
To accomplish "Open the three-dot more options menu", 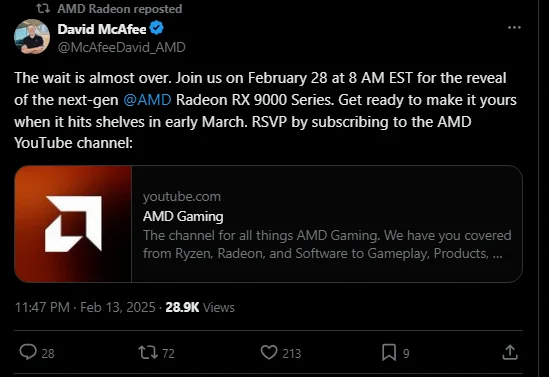I will [x=514, y=27].
